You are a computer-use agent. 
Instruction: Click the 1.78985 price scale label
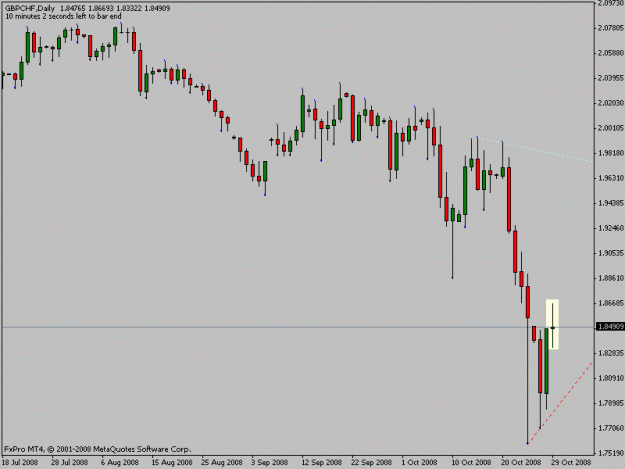(611, 403)
